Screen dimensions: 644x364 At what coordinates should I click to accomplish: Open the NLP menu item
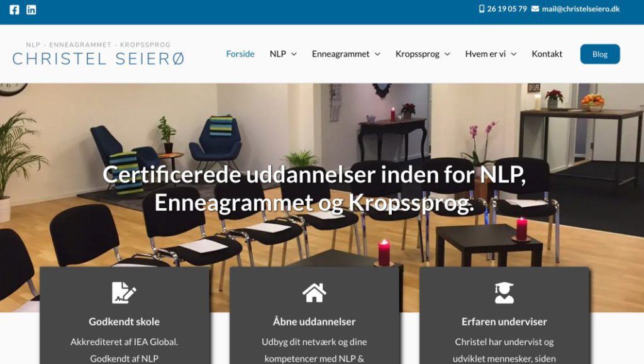click(x=277, y=54)
